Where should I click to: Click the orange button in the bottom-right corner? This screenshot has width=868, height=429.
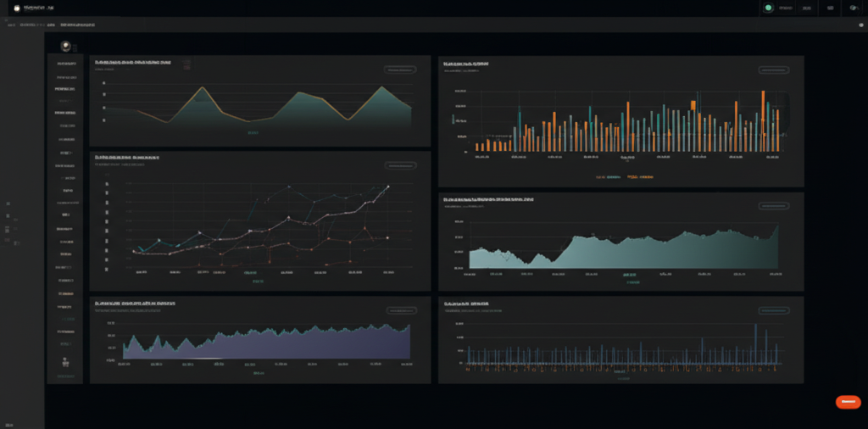848,402
